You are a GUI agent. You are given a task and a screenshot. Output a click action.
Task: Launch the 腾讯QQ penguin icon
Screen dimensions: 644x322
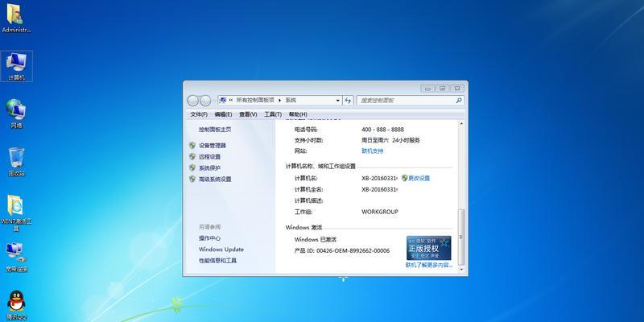click(x=16, y=306)
